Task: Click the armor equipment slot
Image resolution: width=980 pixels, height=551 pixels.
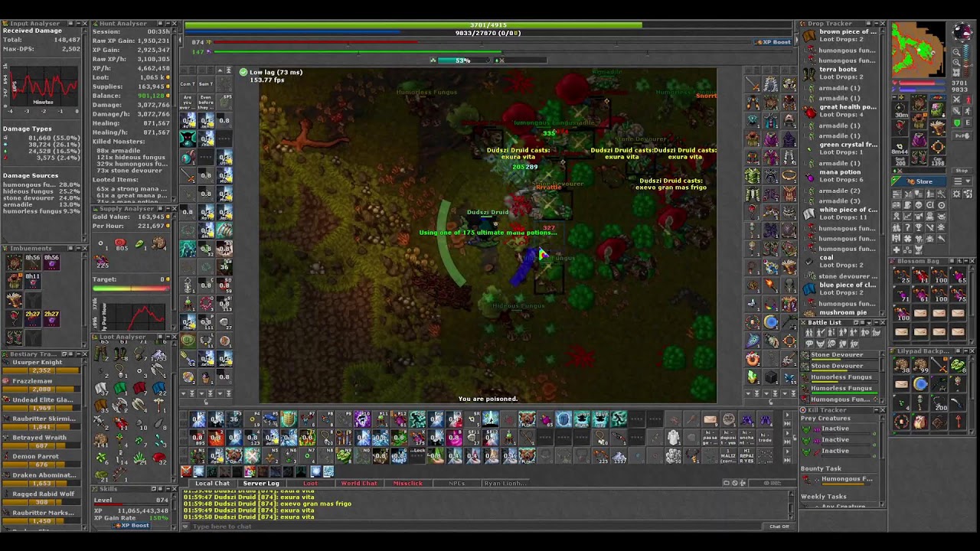Action: click(x=920, y=121)
